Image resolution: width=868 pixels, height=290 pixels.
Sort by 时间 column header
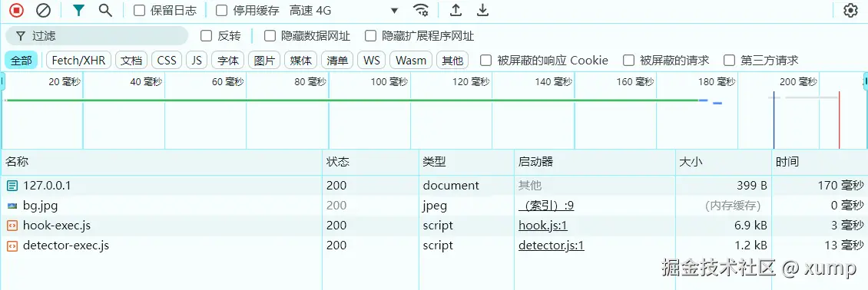tap(820, 162)
